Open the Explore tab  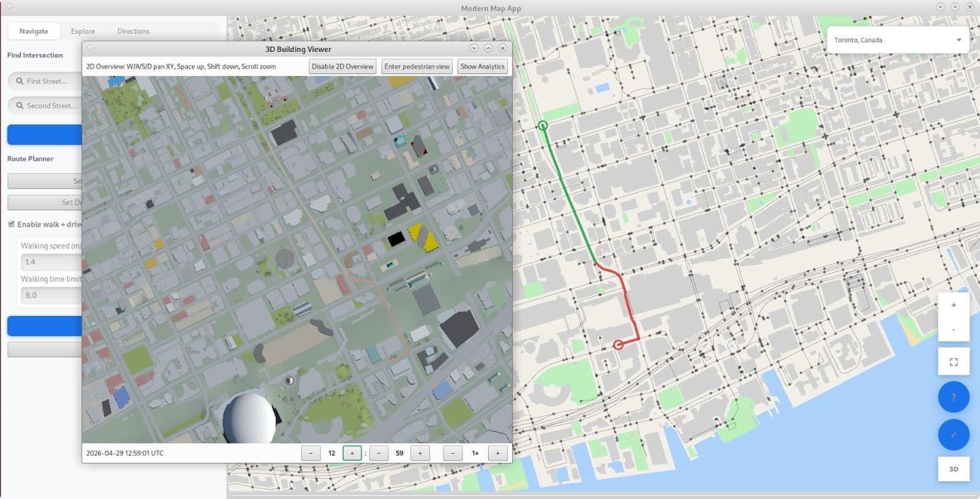point(83,31)
